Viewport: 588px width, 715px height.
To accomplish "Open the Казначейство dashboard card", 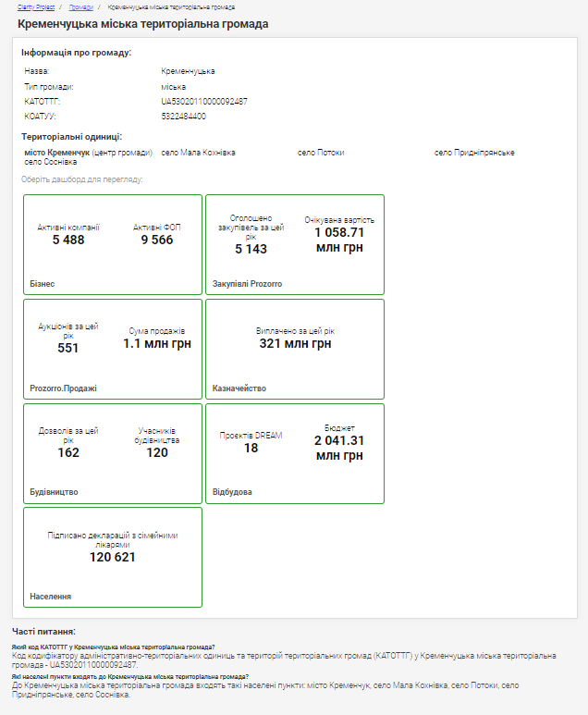I will (x=294, y=349).
